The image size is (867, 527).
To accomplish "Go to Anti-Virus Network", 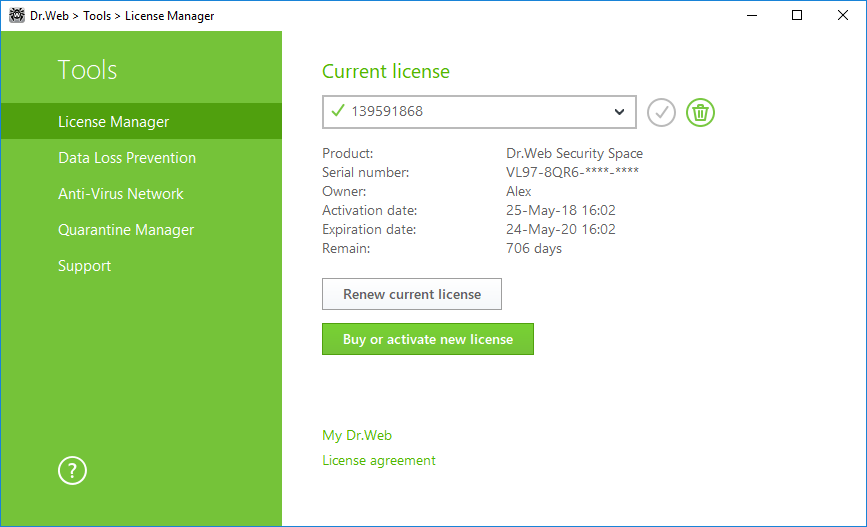I will (142, 194).
